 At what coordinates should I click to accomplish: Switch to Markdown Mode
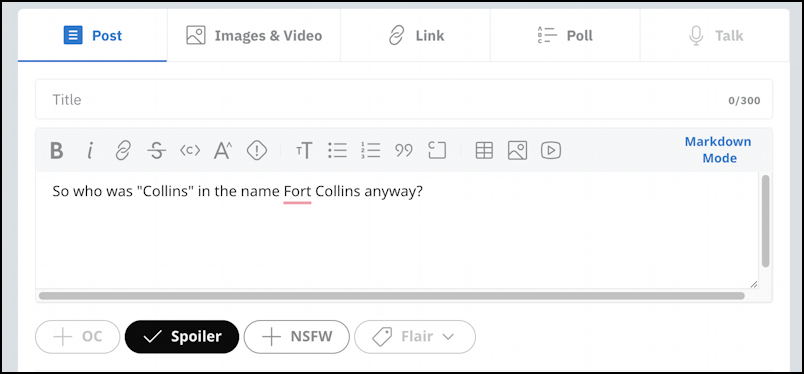coord(718,150)
